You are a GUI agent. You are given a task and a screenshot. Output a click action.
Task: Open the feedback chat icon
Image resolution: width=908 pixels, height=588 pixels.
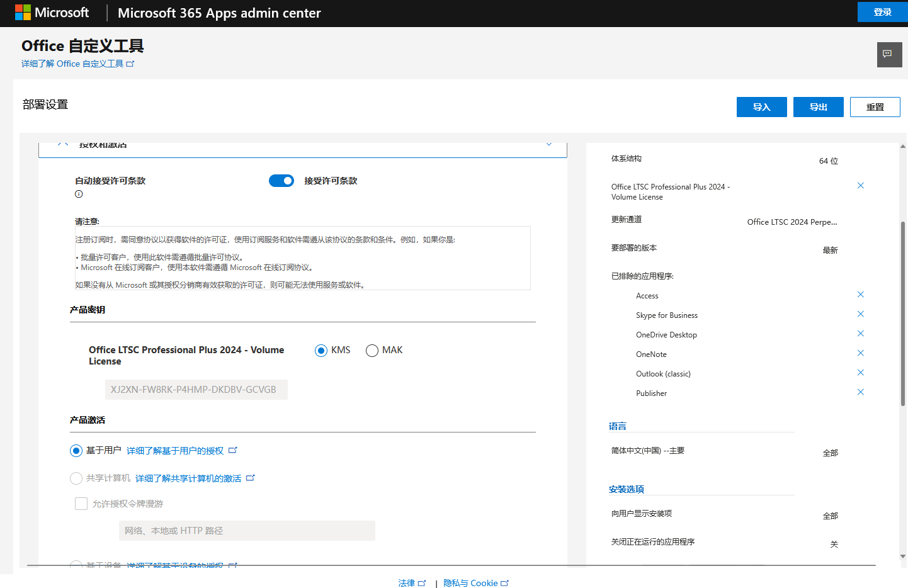tap(889, 55)
